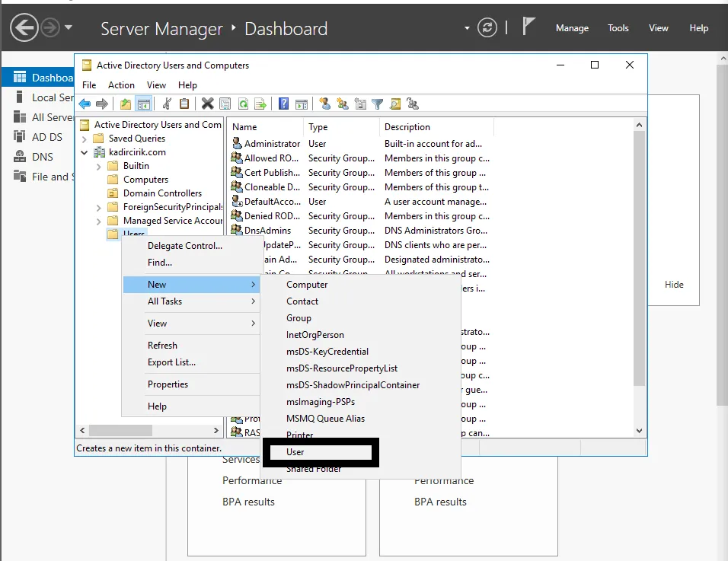The image size is (728, 561).
Task: Open the Properties toolbar icon
Action: click(x=225, y=104)
